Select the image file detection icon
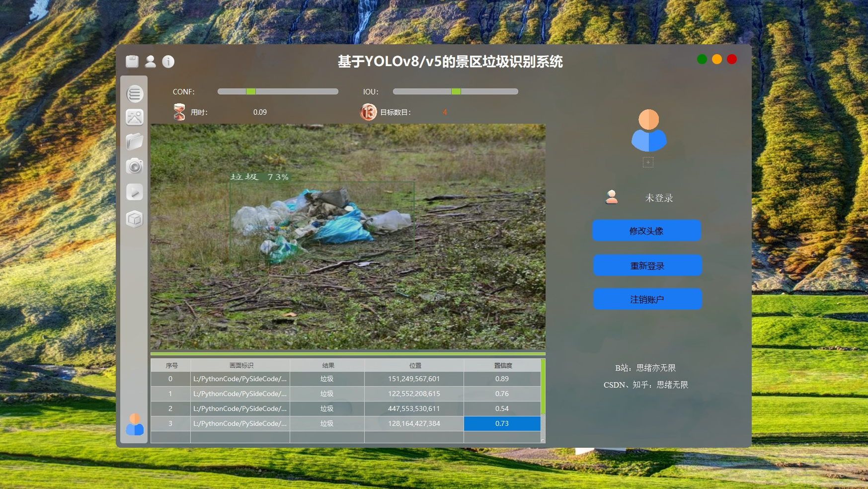This screenshot has height=489, width=868. tap(135, 118)
